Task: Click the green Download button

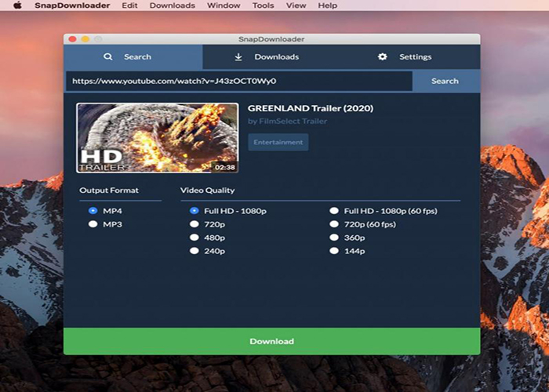Action: coord(271,341)
